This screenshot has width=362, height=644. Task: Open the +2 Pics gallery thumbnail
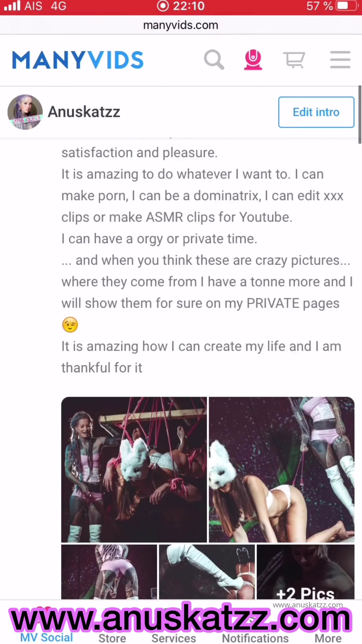(305, 572)
